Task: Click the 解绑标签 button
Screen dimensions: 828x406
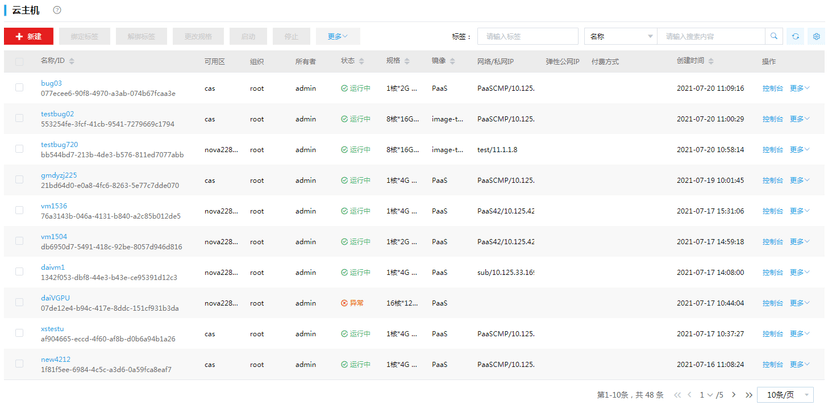Action: 142,36
